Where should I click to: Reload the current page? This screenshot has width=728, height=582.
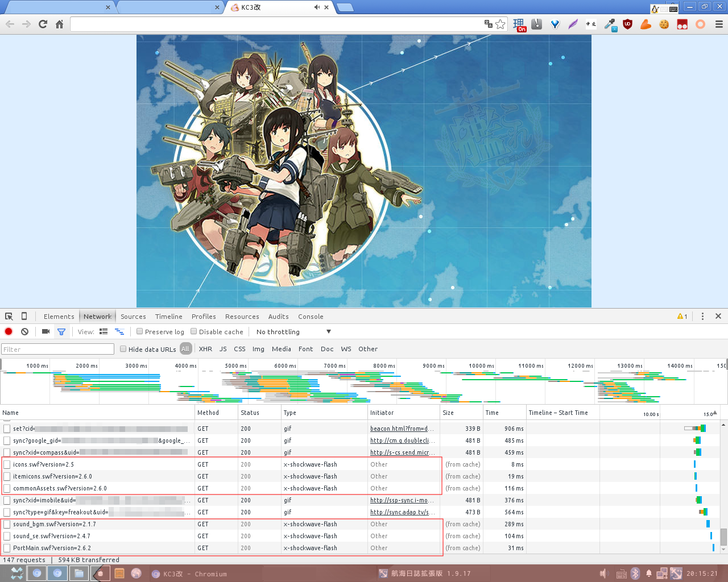43,24
